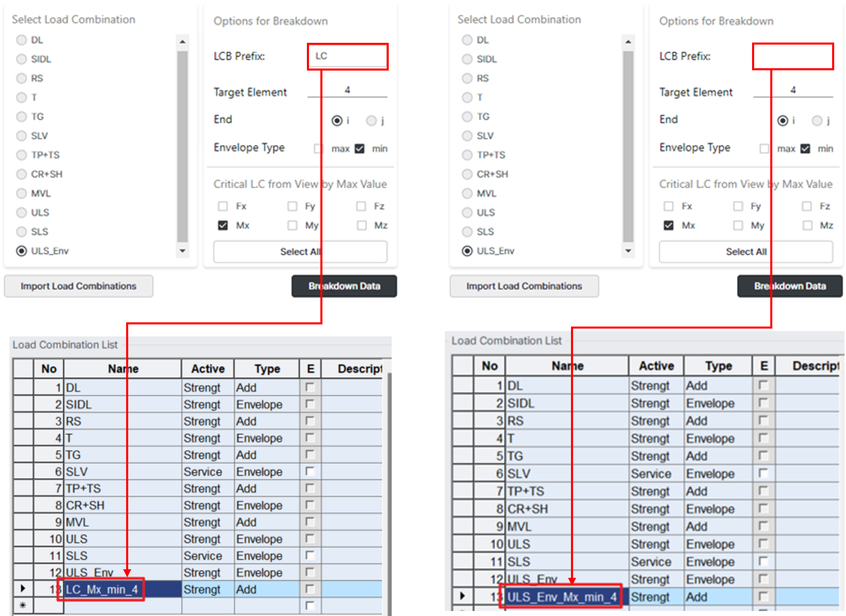The height and width of the screenshot is (616, 846).
Task: Select SIDL load combination in left panel
Action: 22,59
